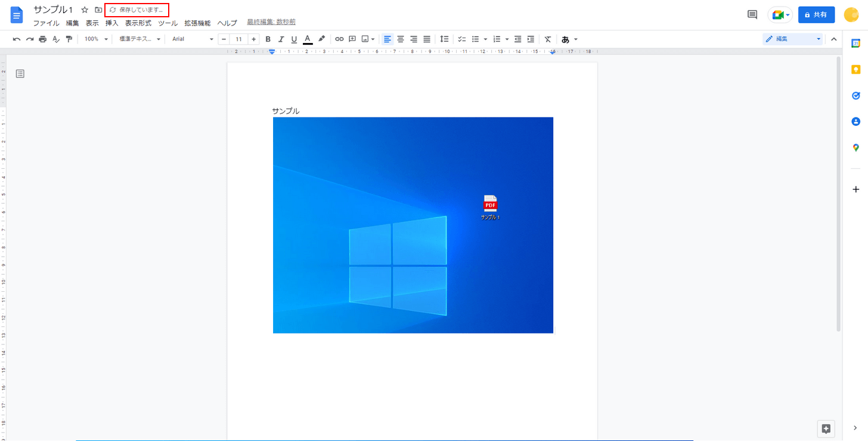Open the 拡張機能 menu
The height and width of the screenshot is (441, 868).
click(197, 23)
